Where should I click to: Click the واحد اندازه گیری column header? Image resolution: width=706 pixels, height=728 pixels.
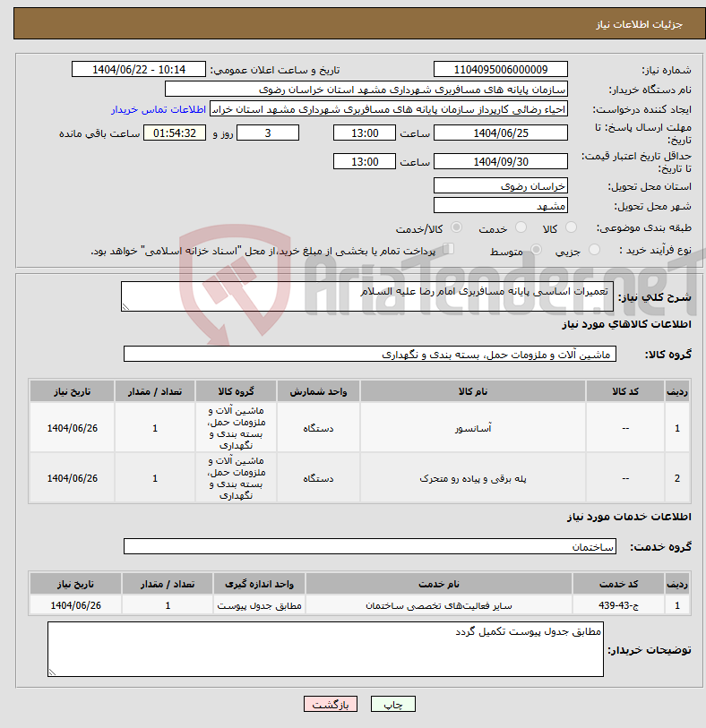259,584
